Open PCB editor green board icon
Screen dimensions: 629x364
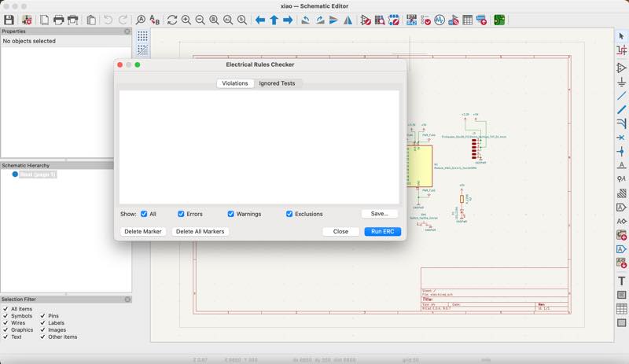pyautogui.click(x=499, y=20)
